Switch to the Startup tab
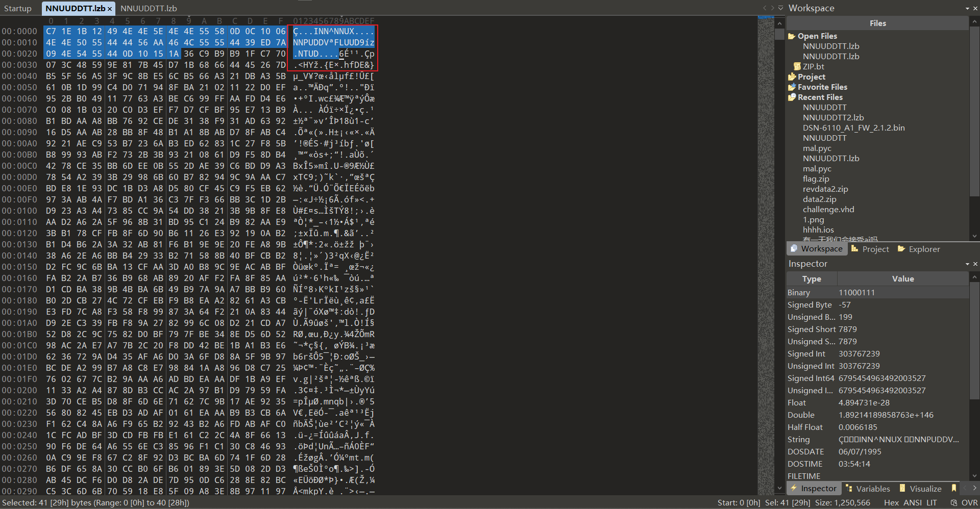 point(18,9)
